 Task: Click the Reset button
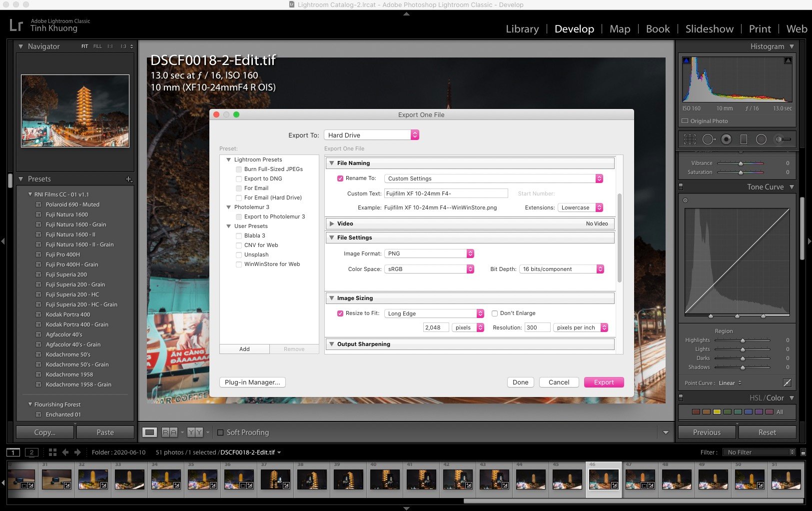(x=767, y=432)
